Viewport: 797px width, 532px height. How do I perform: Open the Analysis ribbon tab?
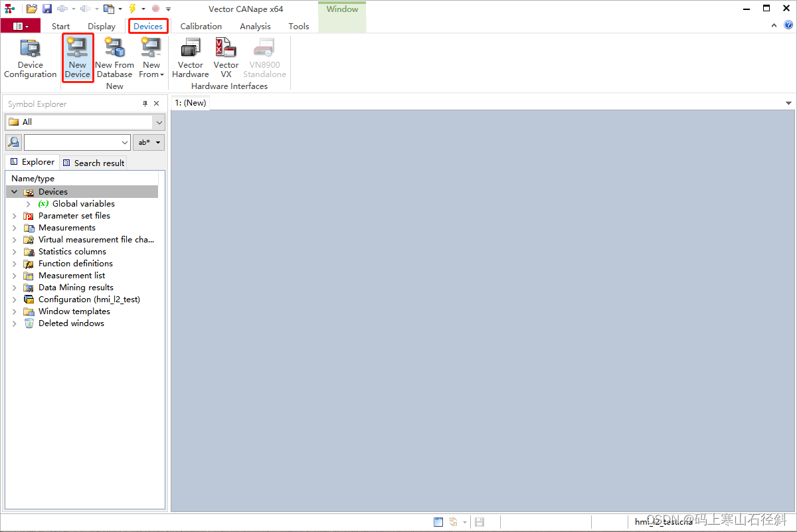click(255, 26)
